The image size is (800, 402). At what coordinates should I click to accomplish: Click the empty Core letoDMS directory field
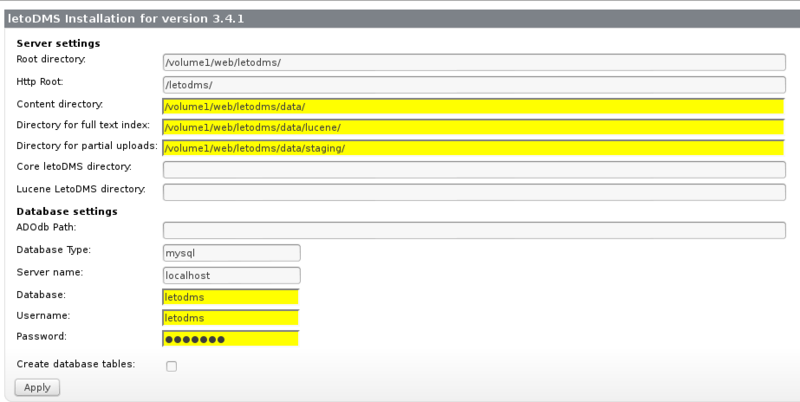click(x=474, y=170)
